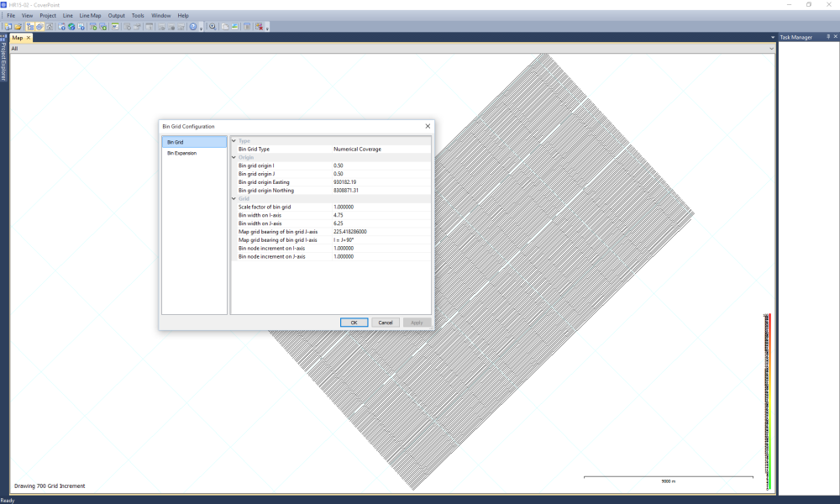
Task: Open the All filter dropdown
Action: [x=771, y=49]
